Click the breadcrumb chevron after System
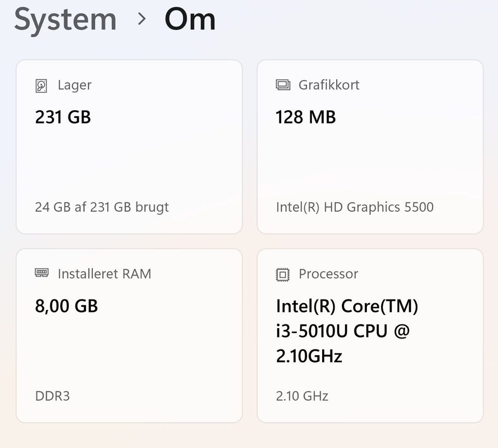This screenshot has width=498, height=448. click(x=141, y=19)
